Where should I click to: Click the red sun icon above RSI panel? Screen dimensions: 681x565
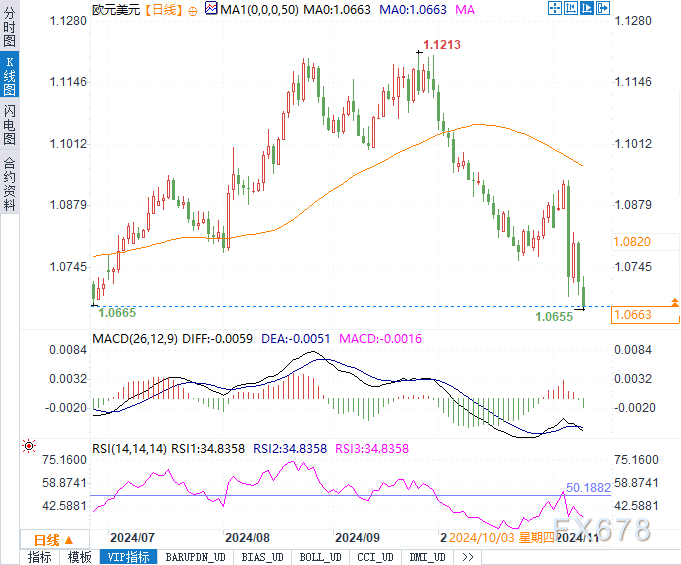click(29, 445)
